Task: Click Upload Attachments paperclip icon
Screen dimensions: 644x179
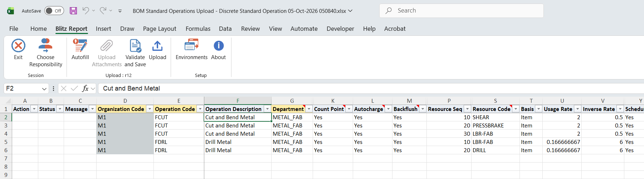Action: (107, 46)
